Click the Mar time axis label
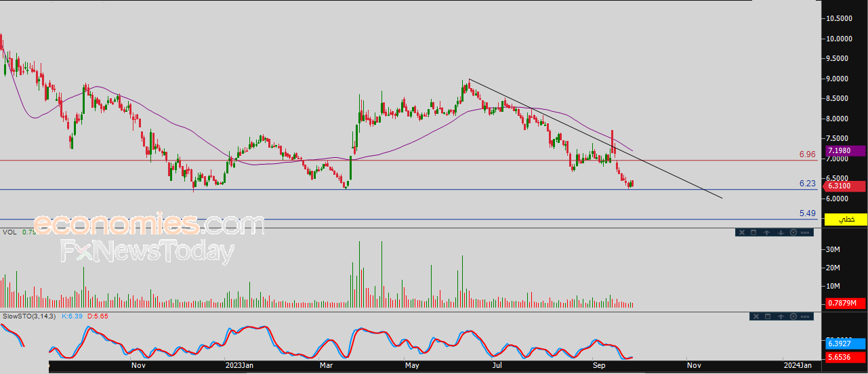The width and height of the screenshot is (868, 374). click(327, 365)
